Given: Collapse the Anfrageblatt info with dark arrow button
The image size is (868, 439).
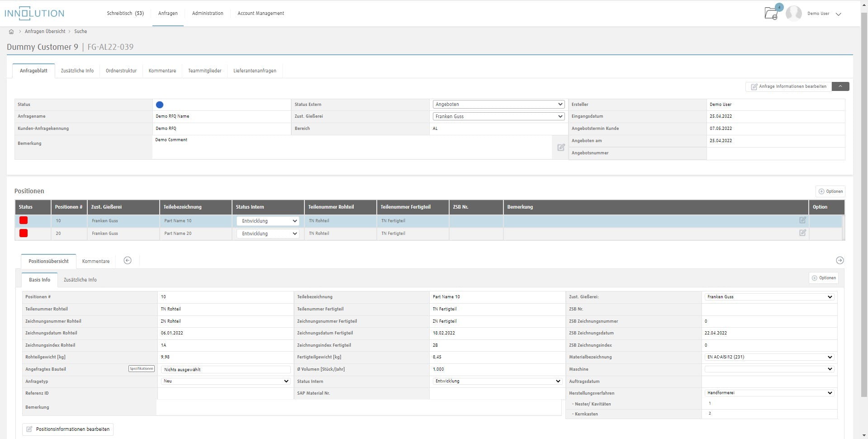Looking at the screenshot, I should (x=840, y=86).
